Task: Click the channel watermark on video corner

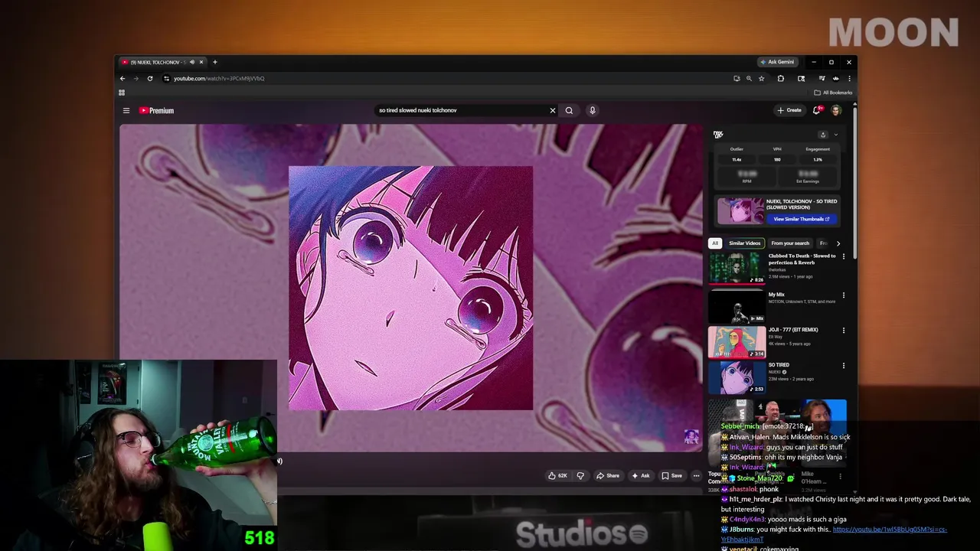Action: pyautogui.click(x=691, y=437)
